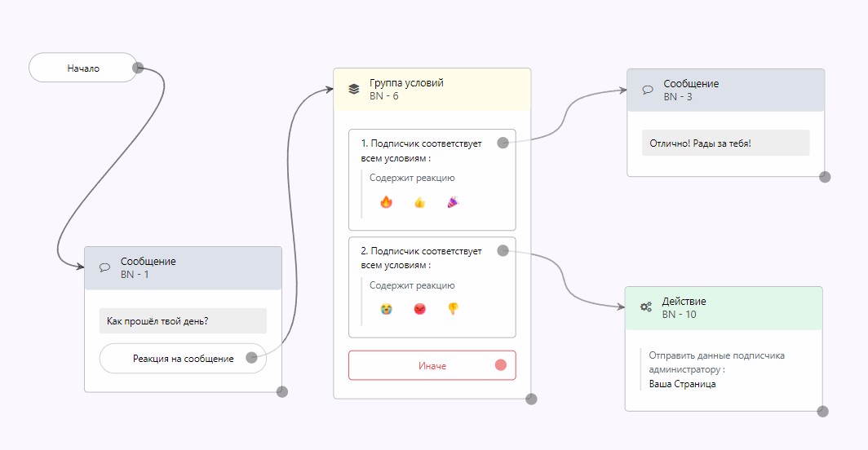Select the thumbs up emoji reaction
Image resolution: width=868 pixels, height=450 pixels.
pyautogui.click(x=419, y=202)
